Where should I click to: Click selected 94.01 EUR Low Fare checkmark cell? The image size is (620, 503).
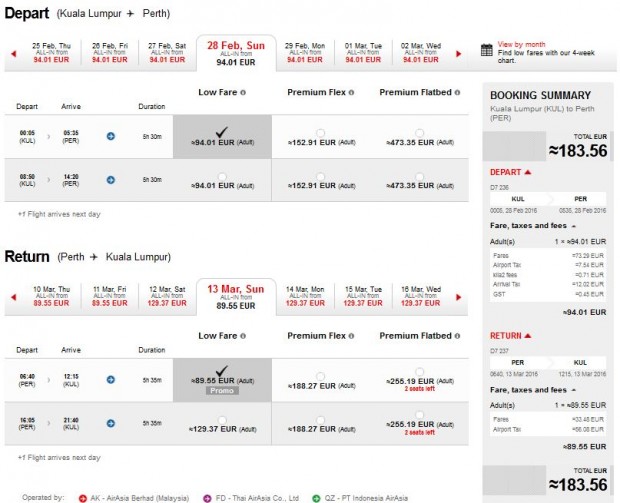222,137
